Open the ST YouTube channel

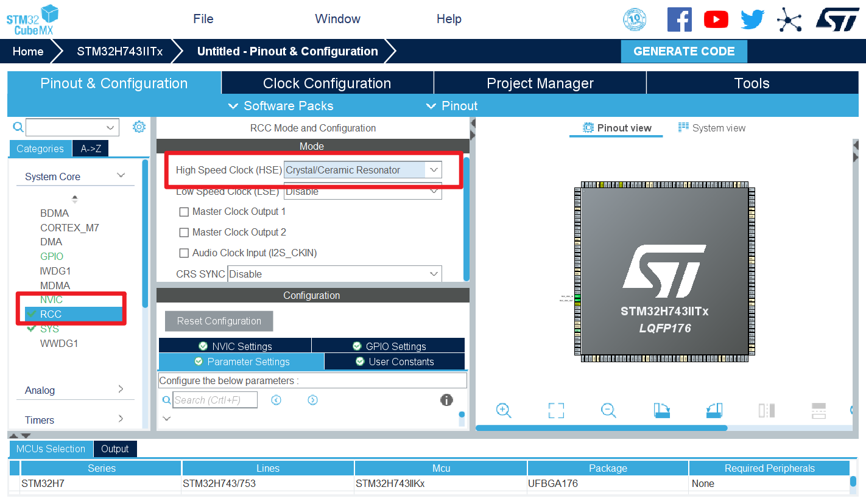tap(716, 19)
